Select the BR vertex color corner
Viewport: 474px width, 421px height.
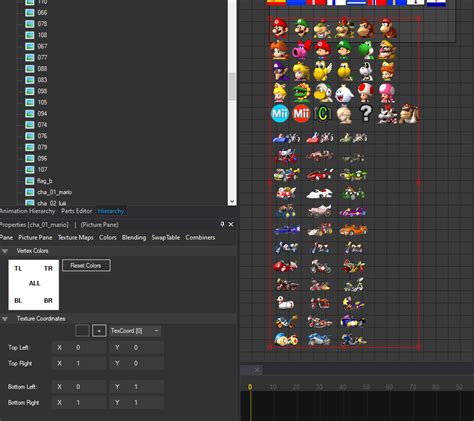click(48, 301)
